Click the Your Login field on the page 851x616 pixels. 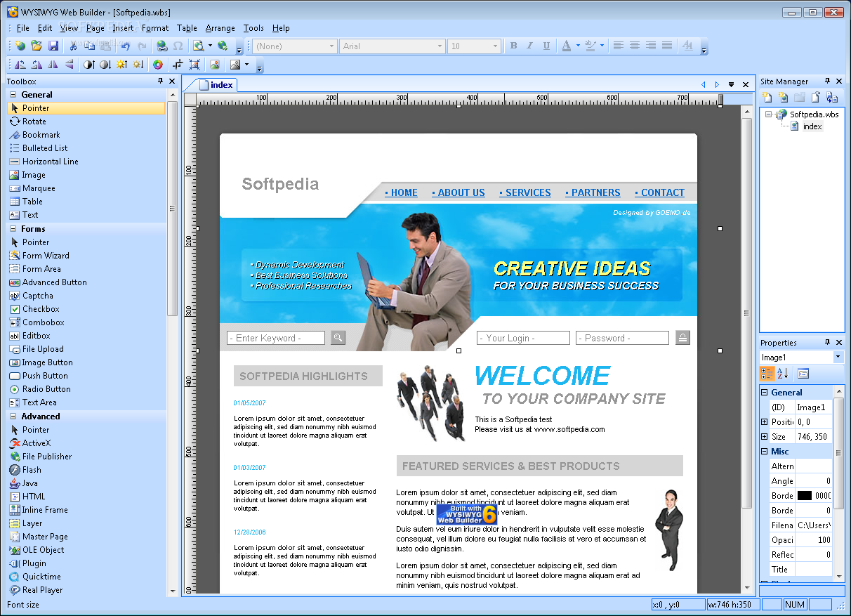tap(523, 338)
